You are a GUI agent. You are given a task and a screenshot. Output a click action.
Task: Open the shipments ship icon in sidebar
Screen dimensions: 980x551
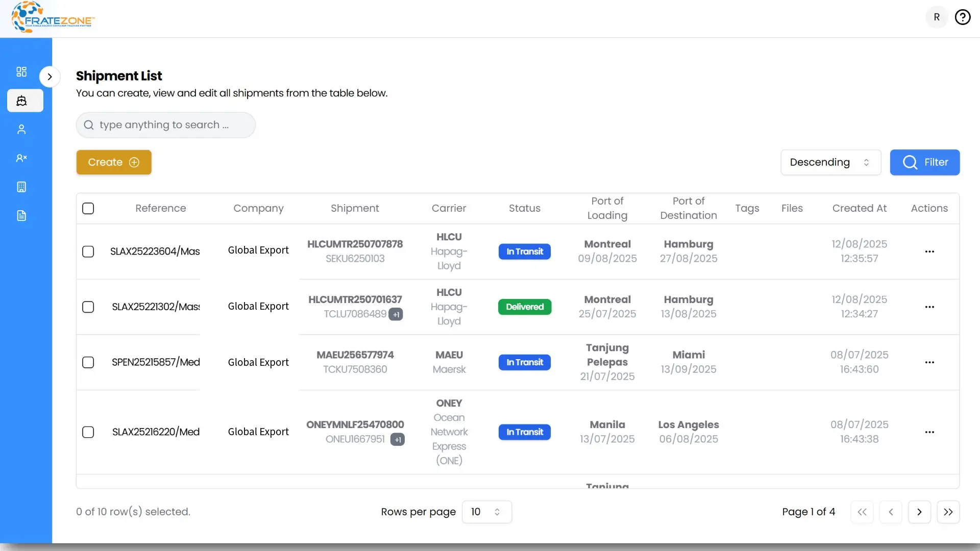(21, 101)
